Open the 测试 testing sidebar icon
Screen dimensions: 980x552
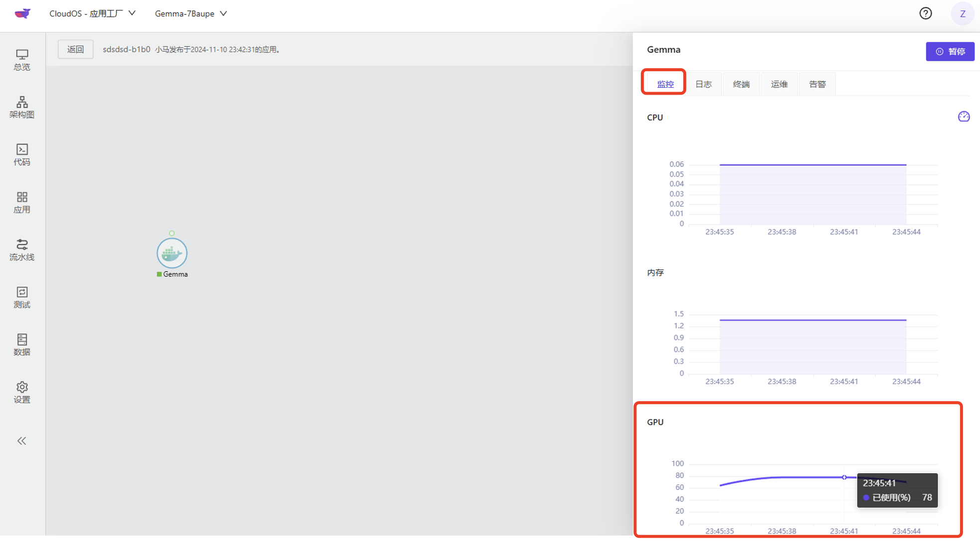22,297
